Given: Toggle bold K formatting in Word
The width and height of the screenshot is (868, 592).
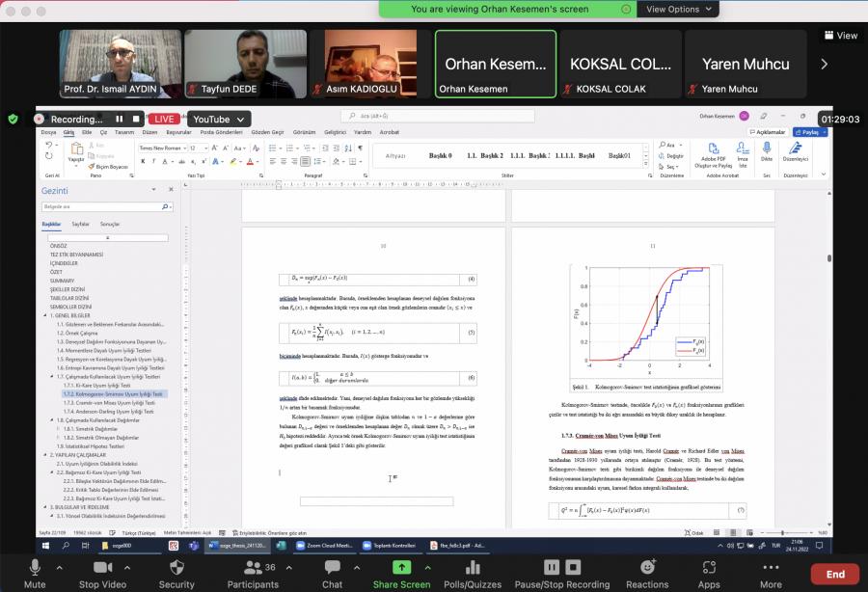Looking at the screenshot, I should (143, 162).
